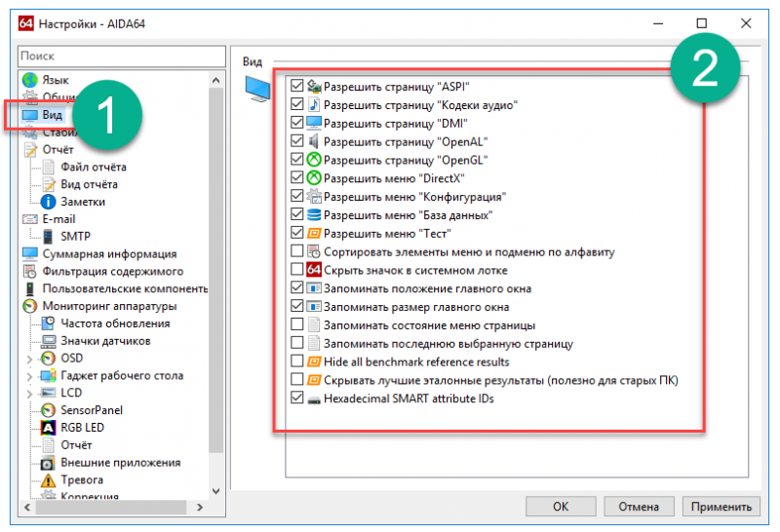Viewport: 780px width, 532px height.
Task: Toggle Разрешить страницу "OpenGL" checkbox
Action: (x=297, y=160)
